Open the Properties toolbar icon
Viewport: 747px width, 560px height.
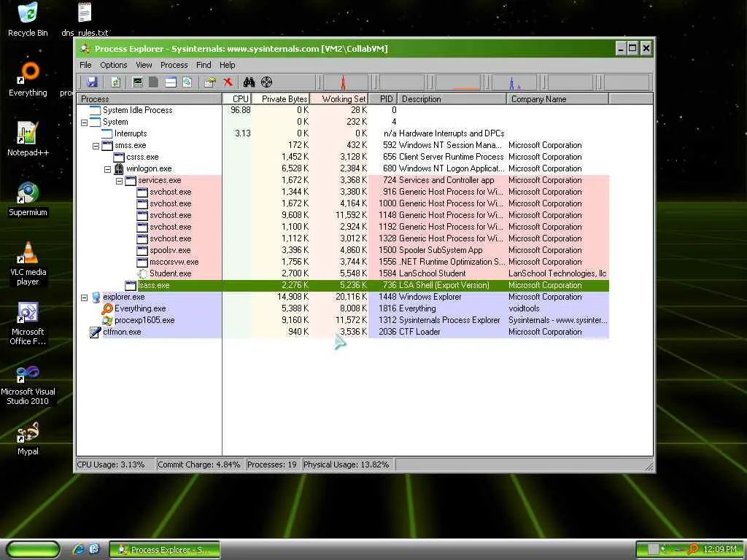pos(209,82)
